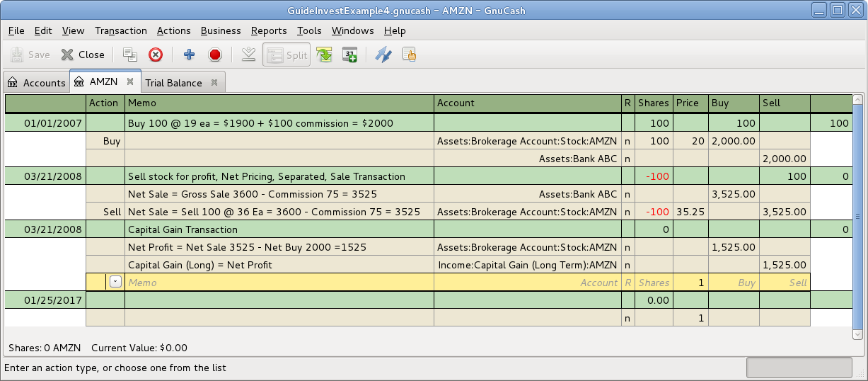Click the green Jump arrow icon
This screenshot has height=381, width=868.
point(324,55)
